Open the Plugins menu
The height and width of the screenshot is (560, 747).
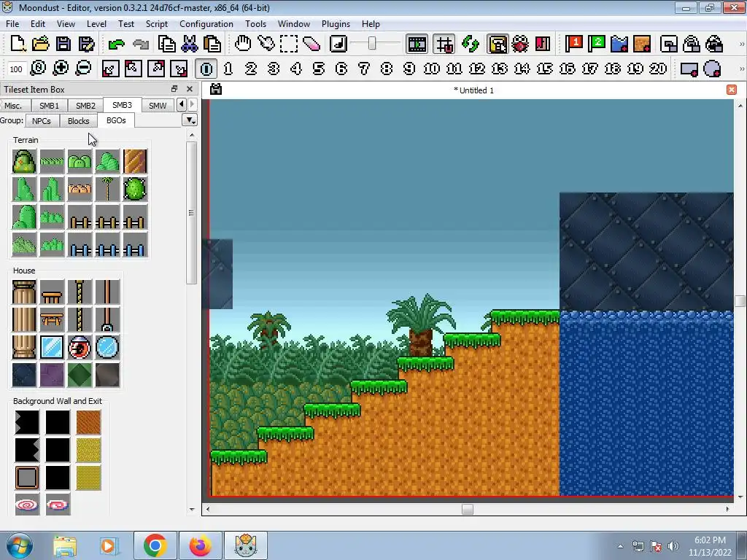[x=336, y=24]
